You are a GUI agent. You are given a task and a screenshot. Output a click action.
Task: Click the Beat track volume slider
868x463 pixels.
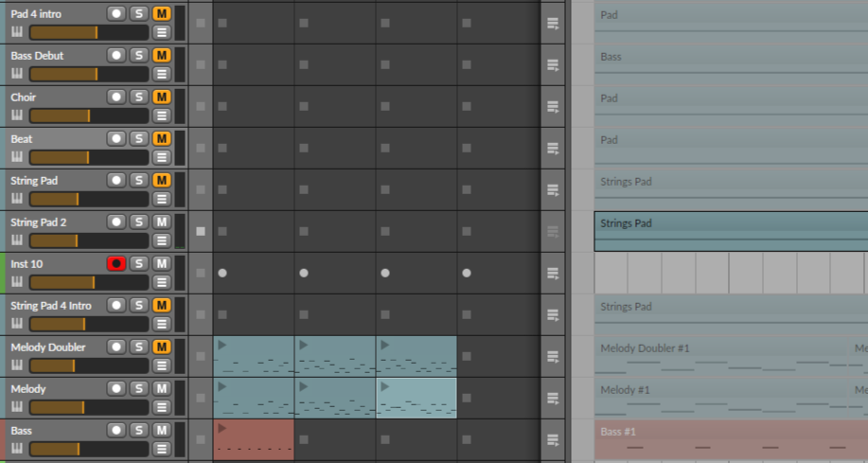coord(88,157)
